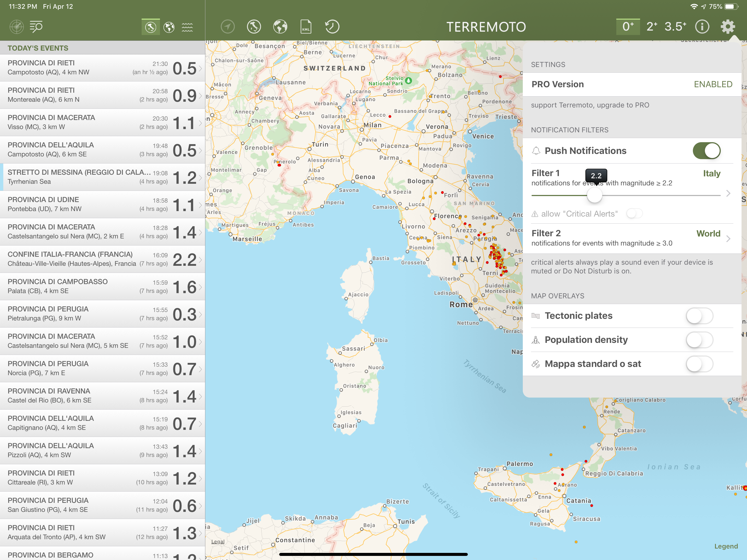
Task: Select the 3.5+ magnitude filter tab
Action: [675, 27]
